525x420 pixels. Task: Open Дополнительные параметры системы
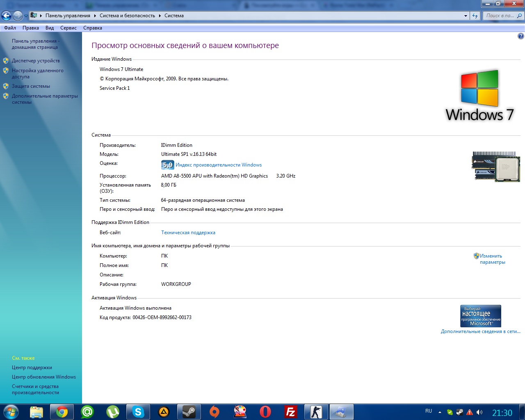45,99
